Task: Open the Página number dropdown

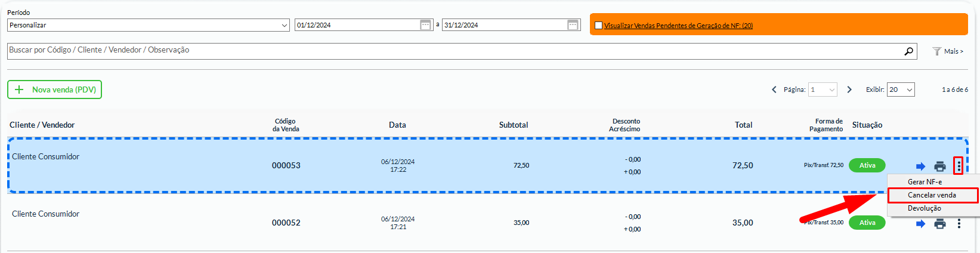Action: 823,90
